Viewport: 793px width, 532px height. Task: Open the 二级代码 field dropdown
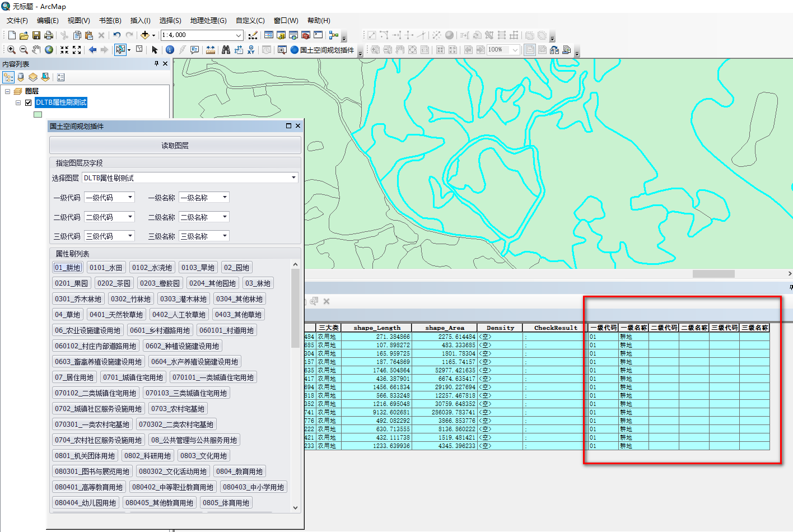click(x=130, y=217)
